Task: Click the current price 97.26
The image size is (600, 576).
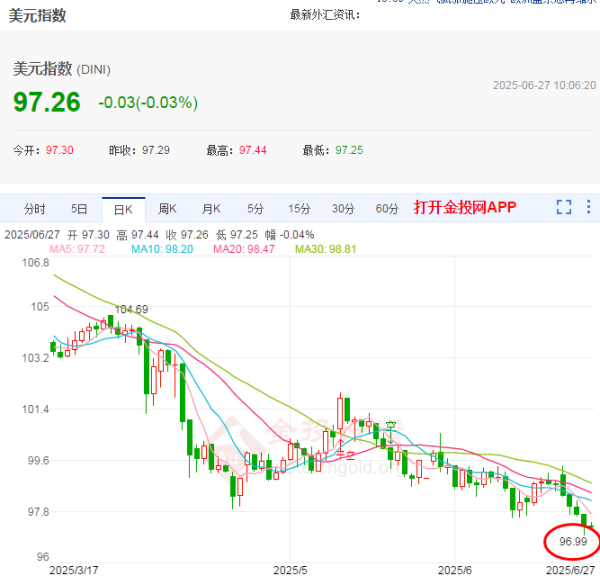Action: tap(47, 102)
